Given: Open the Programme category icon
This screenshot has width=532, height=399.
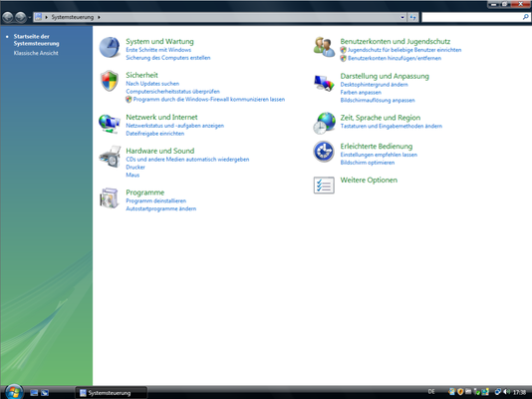Looking at the screenshot, I should point(110,198).
